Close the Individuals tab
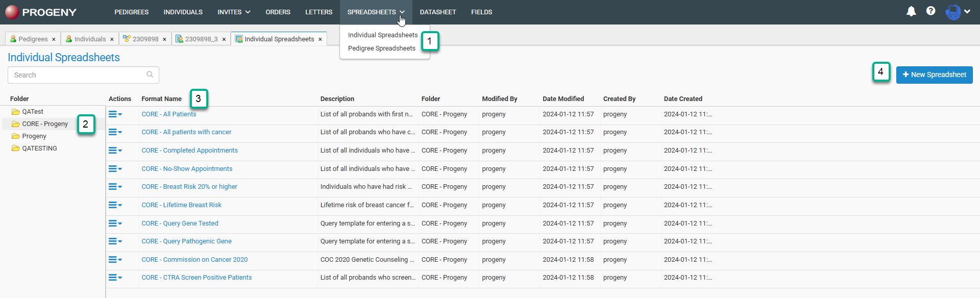Image resolution: width=980 pixels, height=298 pixels. (x=112, y=39)
